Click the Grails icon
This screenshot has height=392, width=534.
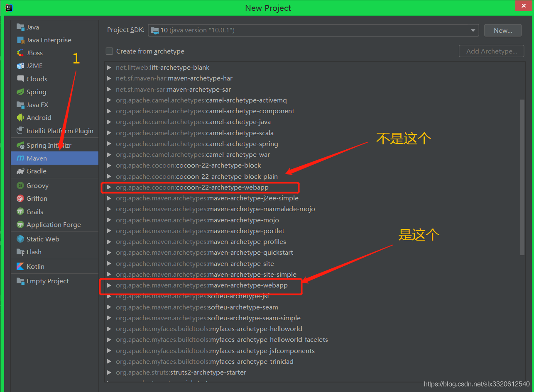(x=20, y=212)
